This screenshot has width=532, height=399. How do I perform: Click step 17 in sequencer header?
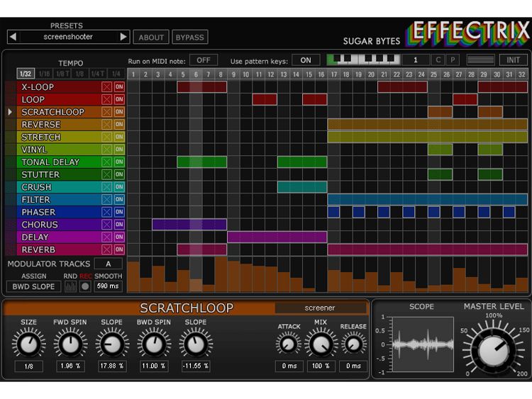334,74
